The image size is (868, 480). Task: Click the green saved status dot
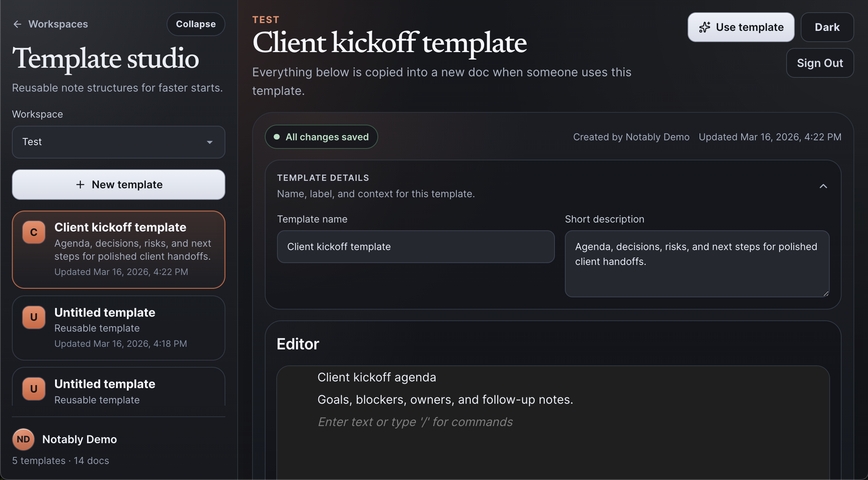[x=276, y=137]
